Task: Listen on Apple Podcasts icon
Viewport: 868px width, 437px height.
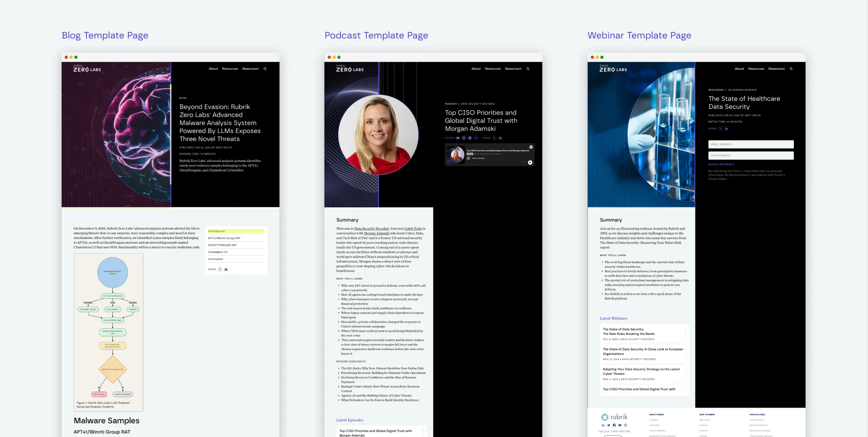Action: (x=464, y=138)
